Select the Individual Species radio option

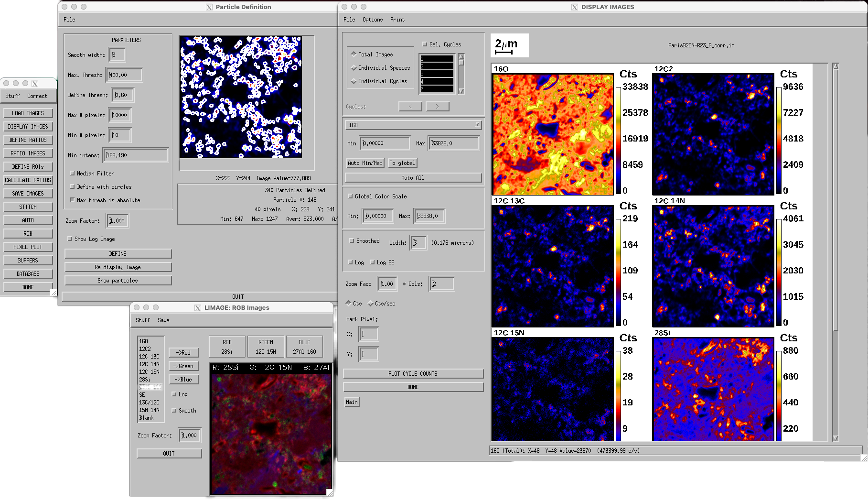(354, 68)
